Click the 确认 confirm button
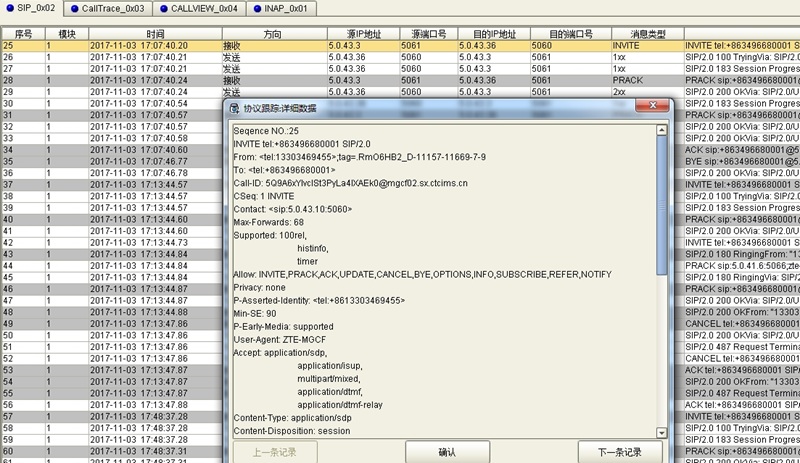 pyautogui.click(x=447, y=452)
